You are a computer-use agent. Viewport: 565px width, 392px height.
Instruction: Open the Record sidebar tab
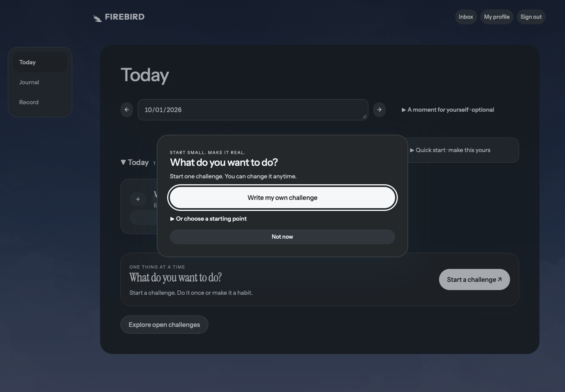[40, 102]
